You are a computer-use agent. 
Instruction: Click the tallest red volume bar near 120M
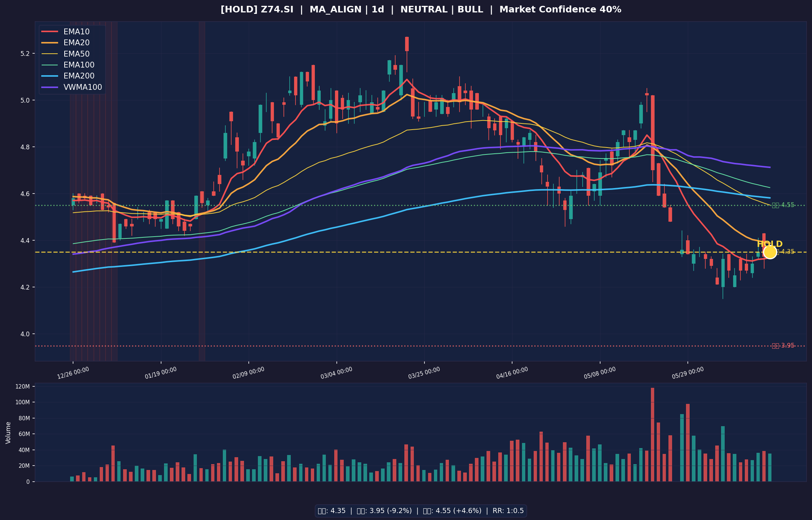point(653,435)
